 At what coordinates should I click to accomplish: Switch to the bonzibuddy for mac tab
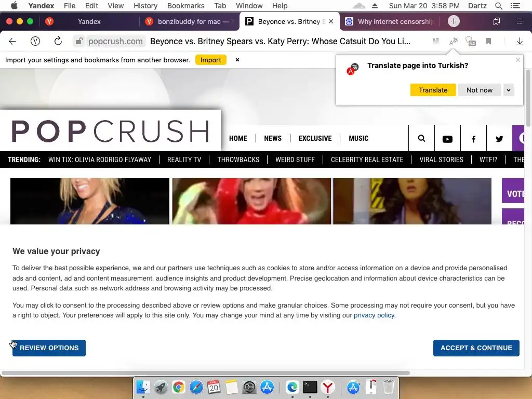[189, 21]
